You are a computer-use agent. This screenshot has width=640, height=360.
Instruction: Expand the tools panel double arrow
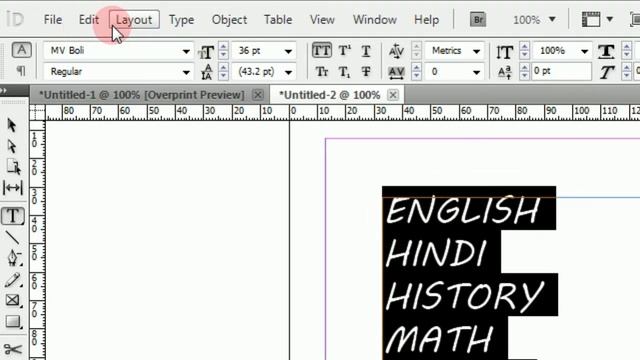[x=4, y=91]
